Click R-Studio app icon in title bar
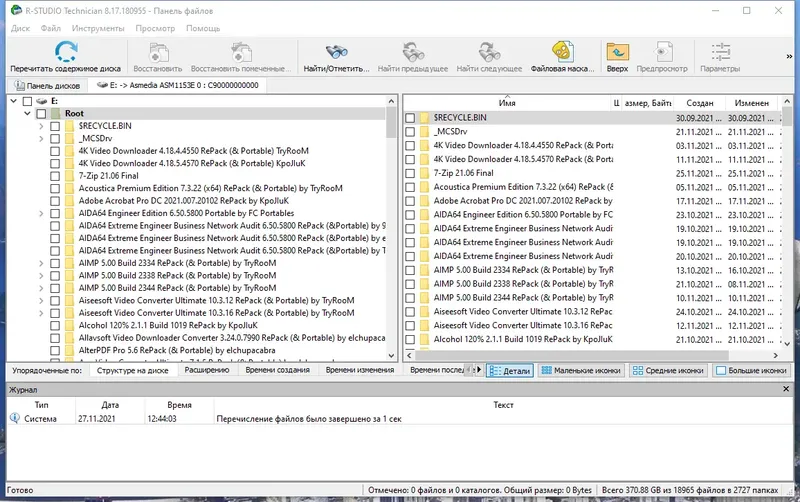The image size is (800, 502). [x=16, y=10]
